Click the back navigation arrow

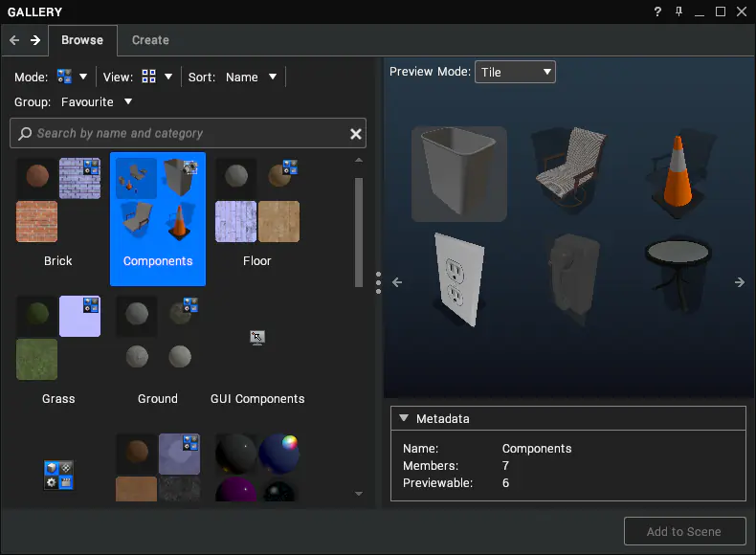pos(14,40)
